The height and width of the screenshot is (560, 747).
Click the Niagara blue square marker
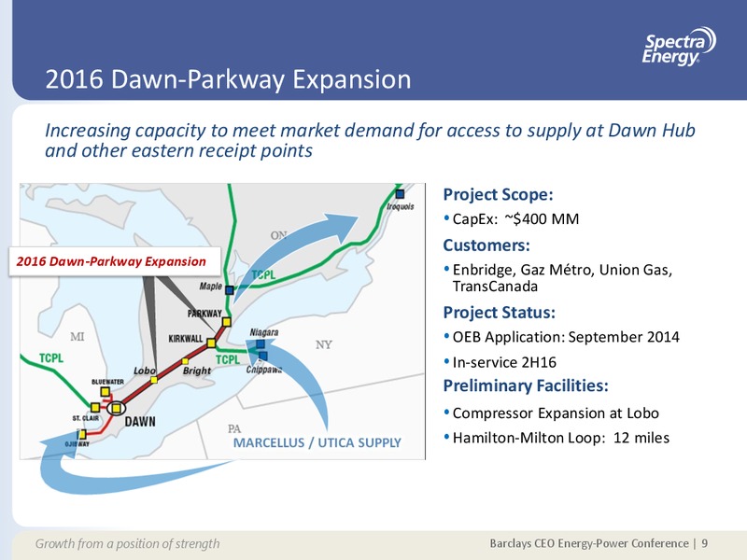(x=261, y=343)
